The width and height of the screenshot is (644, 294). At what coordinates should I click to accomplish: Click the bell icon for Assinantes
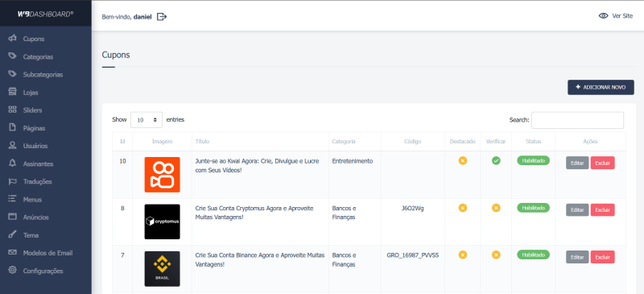pyautogui.click(x=12, y=164)
